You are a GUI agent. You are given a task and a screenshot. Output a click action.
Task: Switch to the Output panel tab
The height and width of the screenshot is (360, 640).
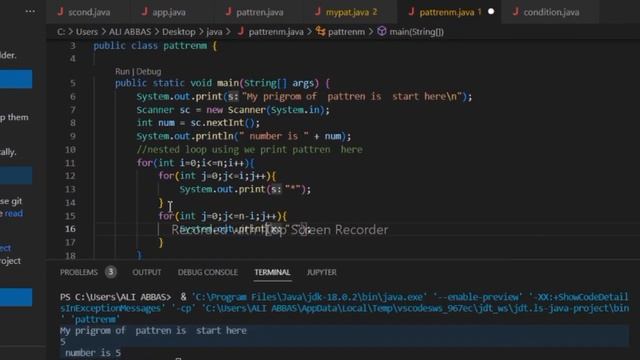[147, 272]
